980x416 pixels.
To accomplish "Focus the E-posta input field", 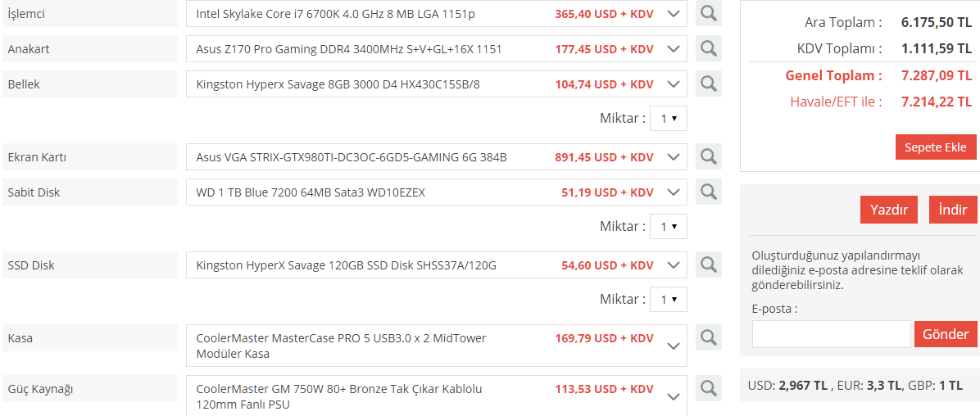I will pos(831,334).
